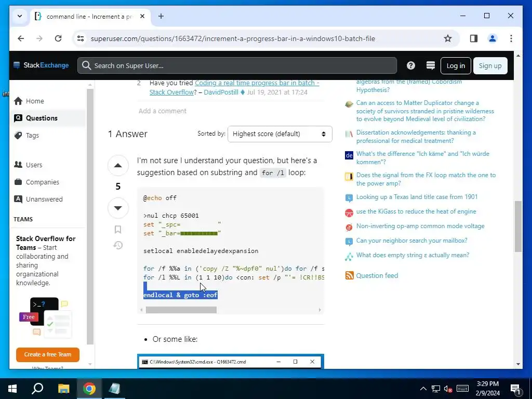This screenshot has height=399, width=532.
Task: Click code block scroll right arrow
Action: (x=320, y=310)
